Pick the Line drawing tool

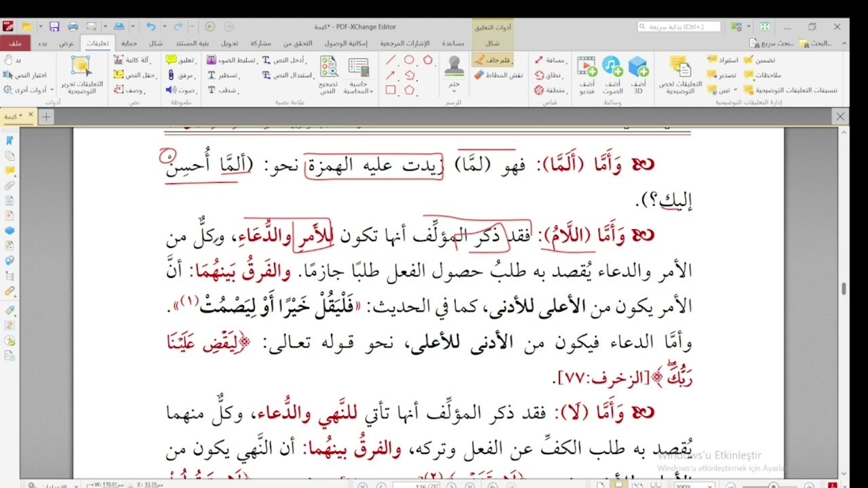point(391,60)
